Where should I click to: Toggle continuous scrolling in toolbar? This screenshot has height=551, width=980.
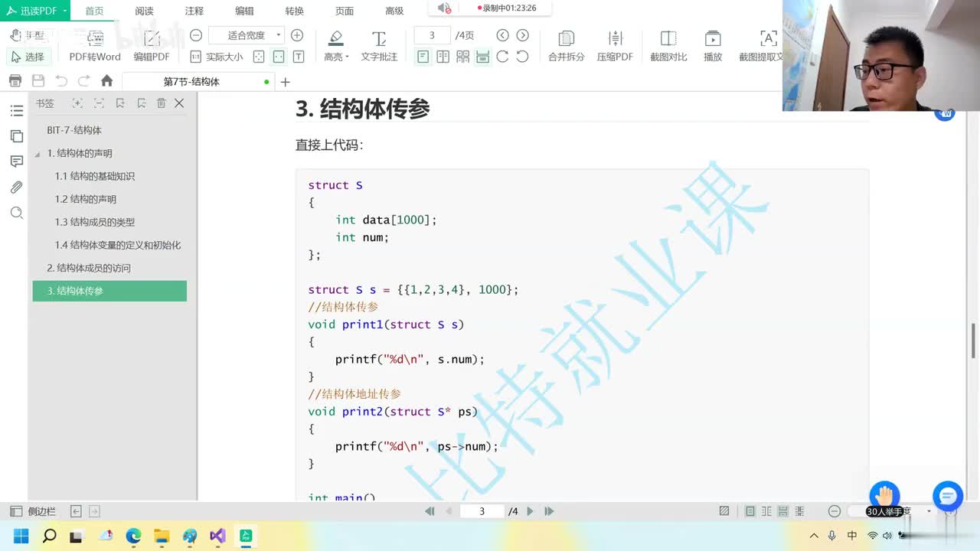[x=482, y=57]
